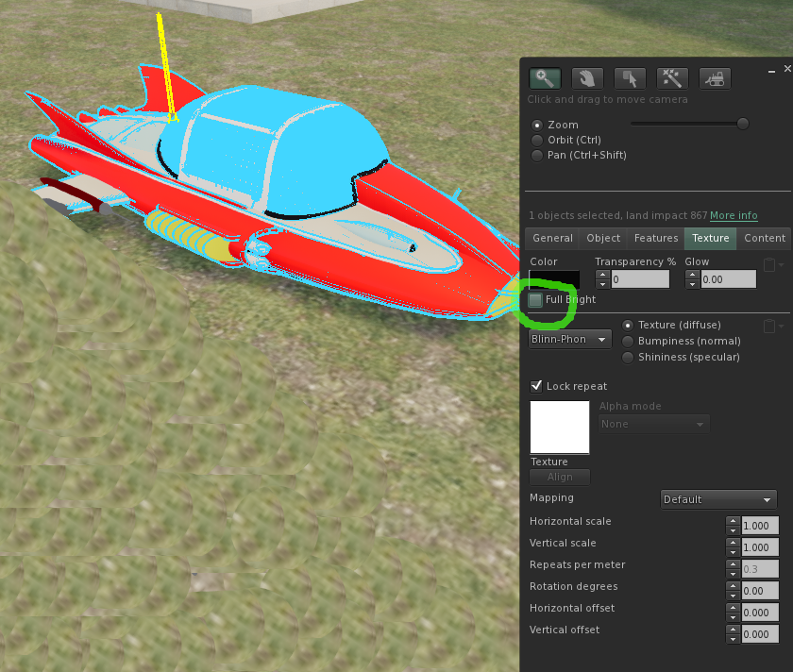Click the paste icon beside Glow field

click(x=770, y=266)
